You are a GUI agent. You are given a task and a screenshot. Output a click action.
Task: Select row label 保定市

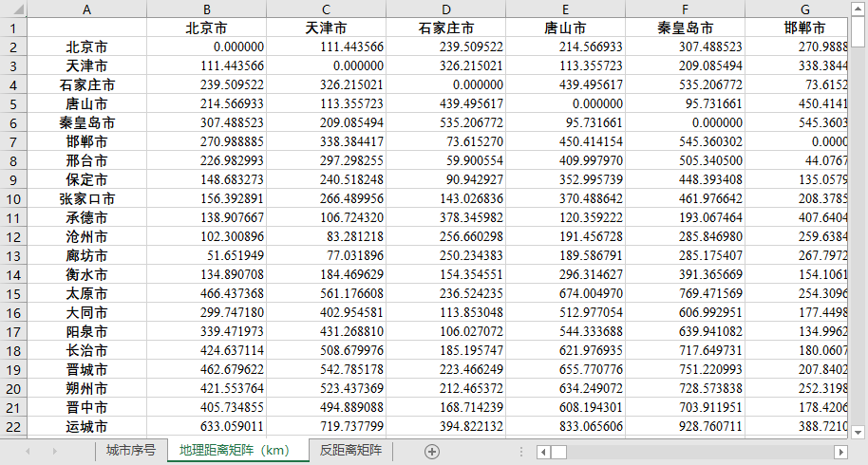click(87, 179)
